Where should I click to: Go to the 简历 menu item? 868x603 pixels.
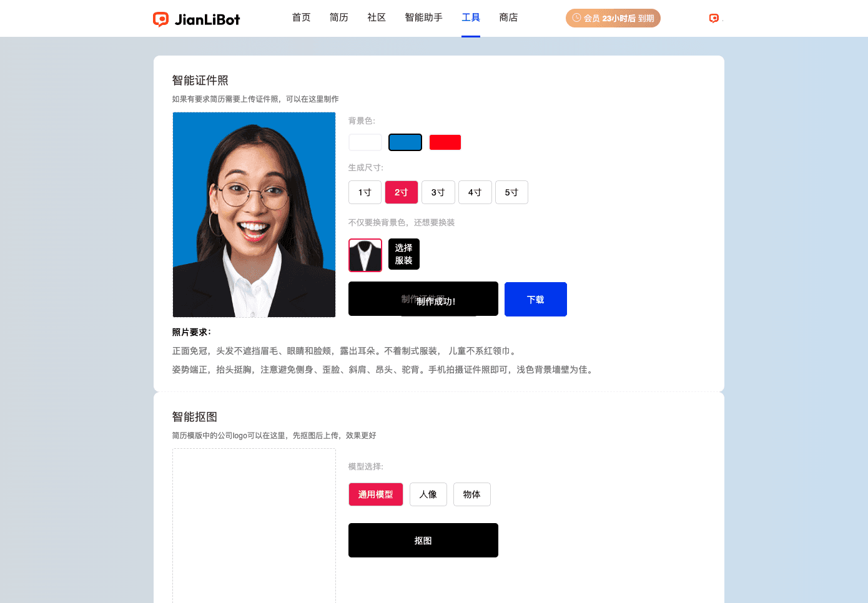pos(339,17)
